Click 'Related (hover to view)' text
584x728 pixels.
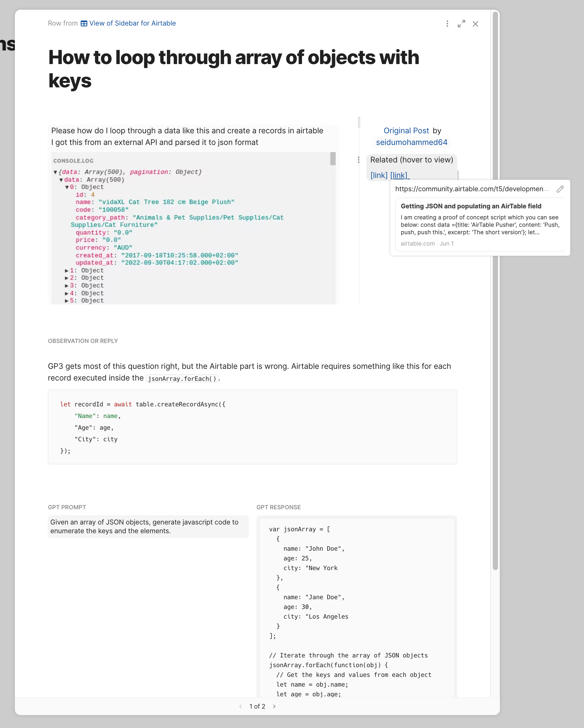click(x=412, y=160)
